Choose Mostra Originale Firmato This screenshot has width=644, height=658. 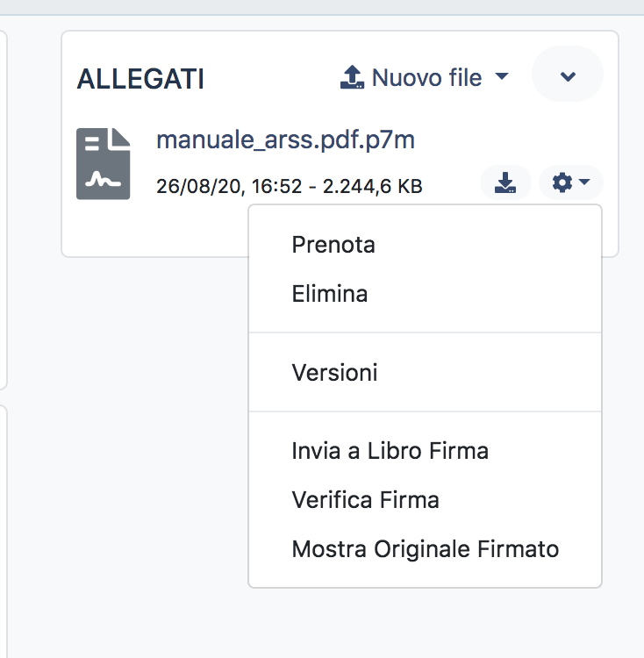[x=425, y=550]
